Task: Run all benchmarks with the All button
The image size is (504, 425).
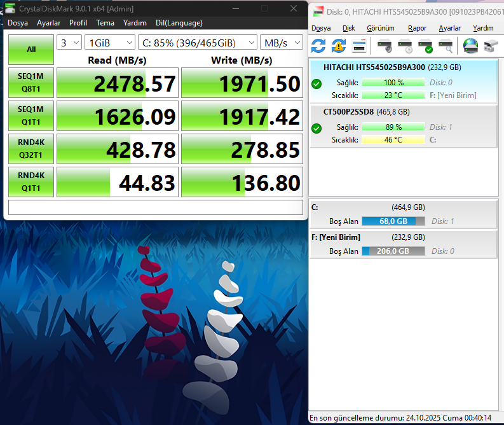Action: 31,50
